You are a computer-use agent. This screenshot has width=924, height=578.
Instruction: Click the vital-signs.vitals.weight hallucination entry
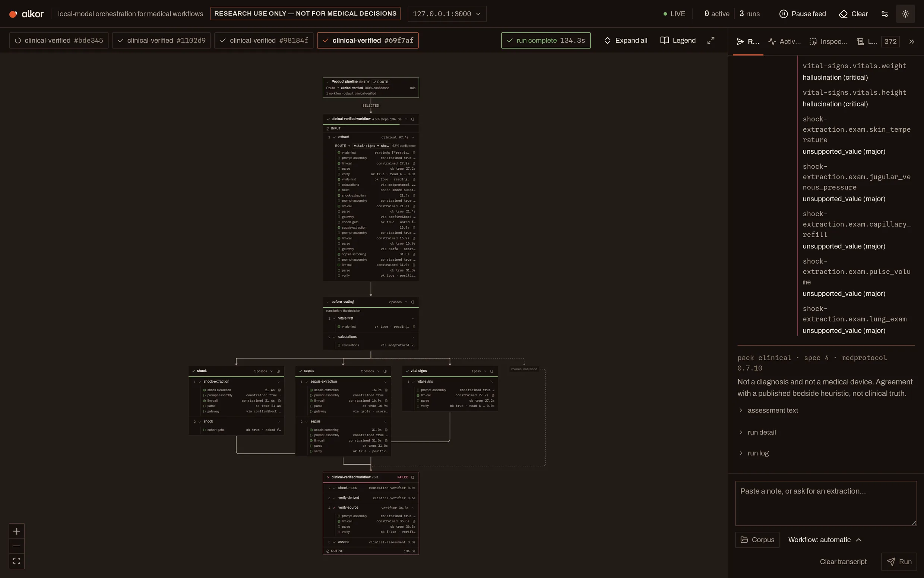pos(854,72)
